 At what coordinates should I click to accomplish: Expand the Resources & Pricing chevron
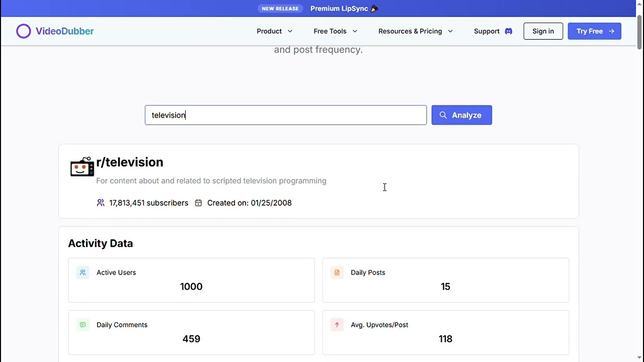pyautogui.click(x=450, y=31)
